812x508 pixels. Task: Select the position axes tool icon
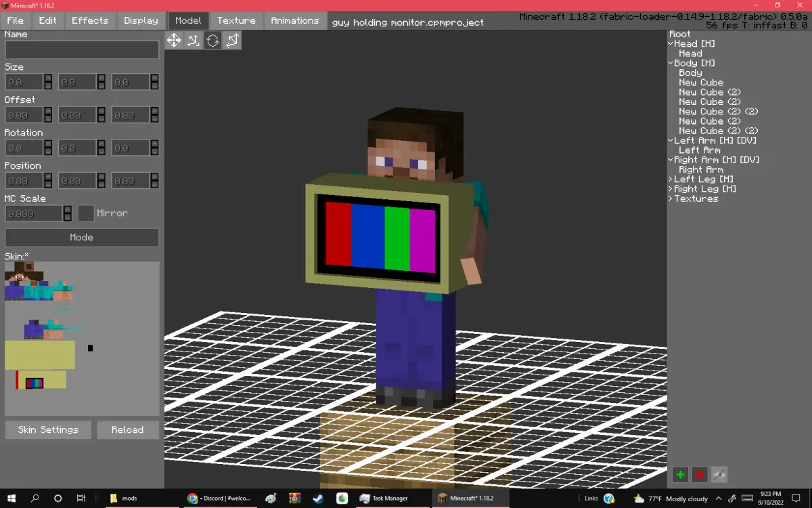point(232,41)
